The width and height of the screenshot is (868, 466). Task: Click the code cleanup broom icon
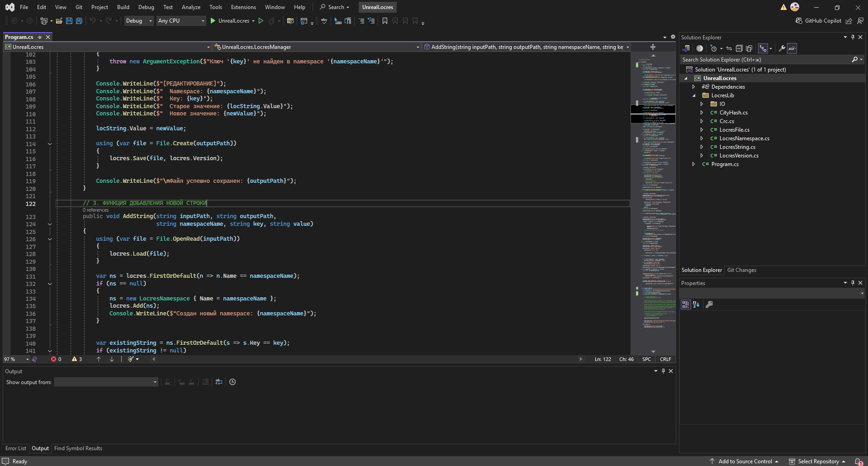click(x=131, y=359)
